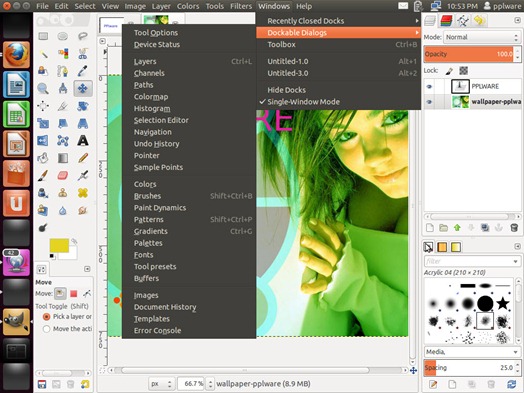Screen dimensions: 524x393
Task: Choose 'Pick a layer or guide' option
Action: pos(46,316)
